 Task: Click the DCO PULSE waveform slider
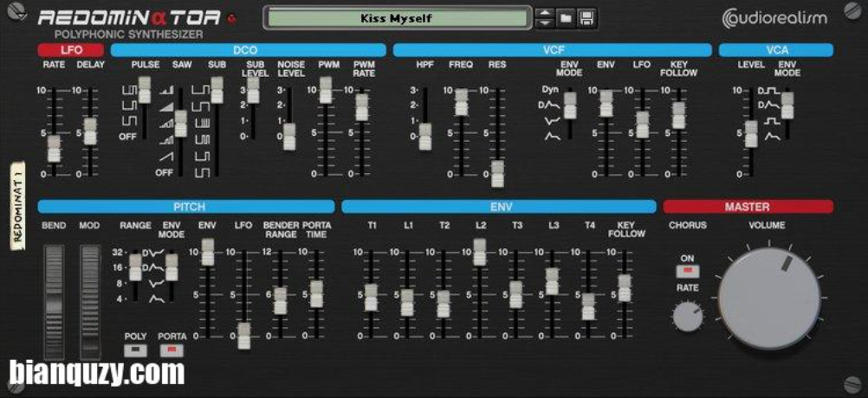point(145,90)
